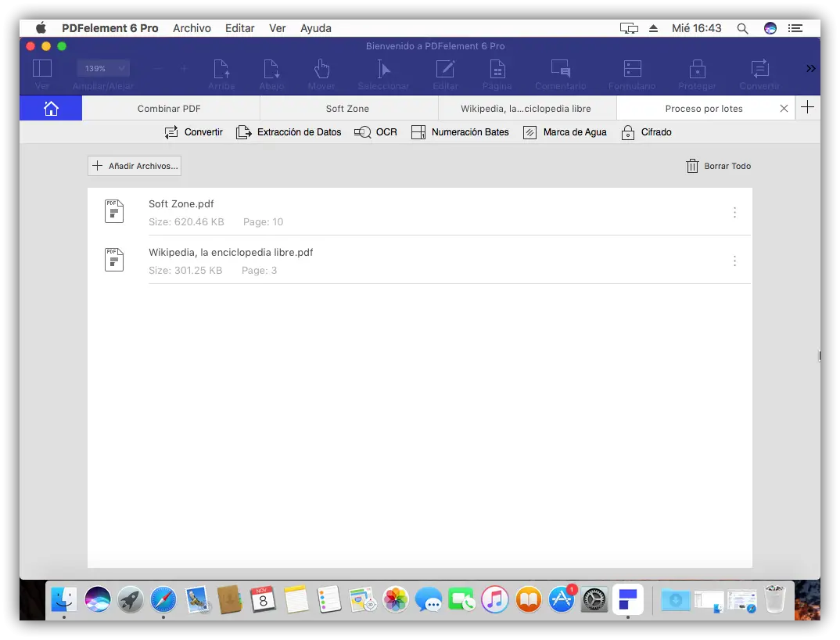This screenshot has width=840, height=640.
Task: Select the Mover hand tool
Action: point(321,69)
